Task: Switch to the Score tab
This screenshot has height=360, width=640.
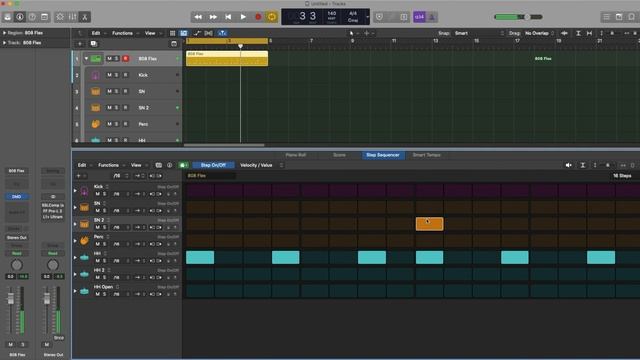Action: (339, 155)
